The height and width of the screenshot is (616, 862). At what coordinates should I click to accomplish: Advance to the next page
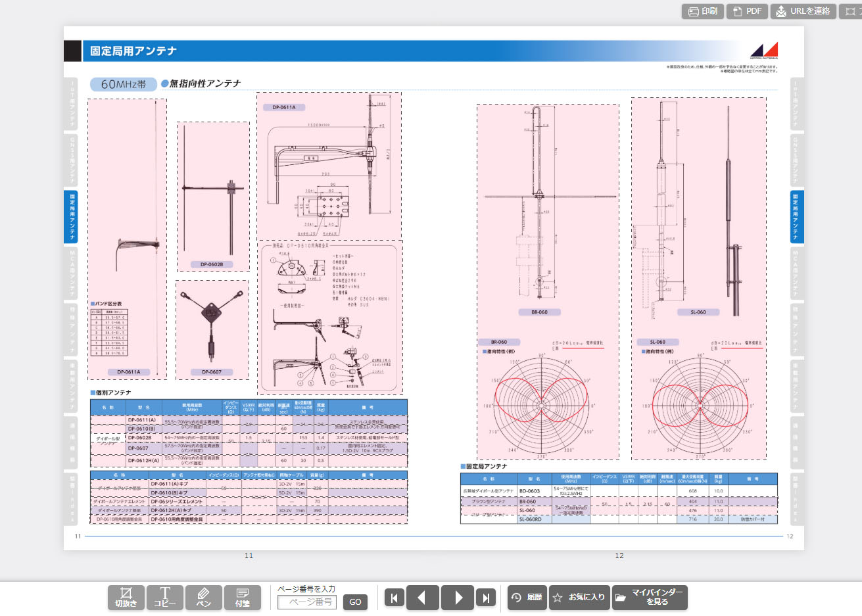tap(458, 598)
